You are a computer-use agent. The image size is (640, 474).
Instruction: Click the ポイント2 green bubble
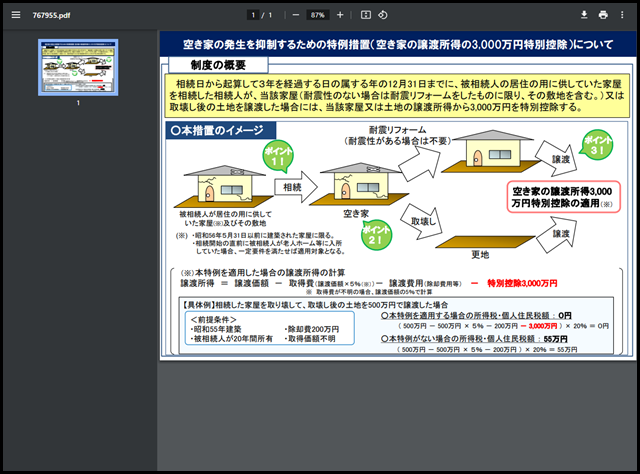coord(376,235)
